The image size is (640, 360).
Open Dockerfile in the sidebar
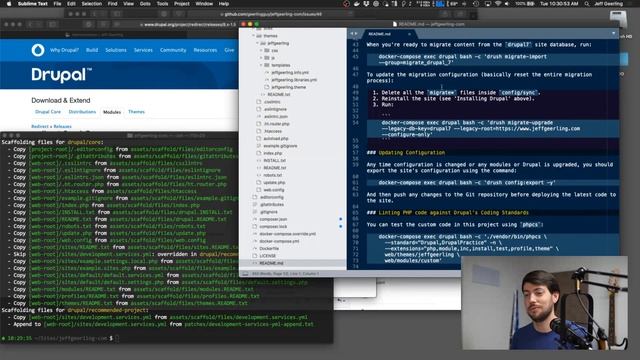[x=269, y=249]
